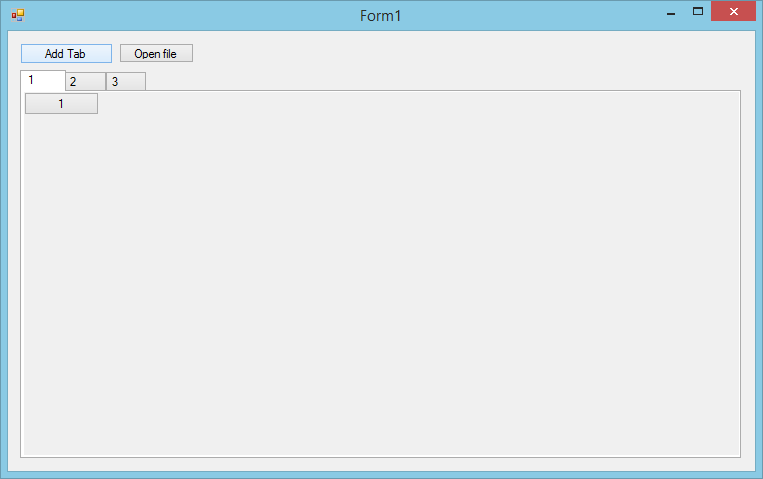Click button 1 inside the tab page
This screenshot has height=479, width=763.
[61, 104]
